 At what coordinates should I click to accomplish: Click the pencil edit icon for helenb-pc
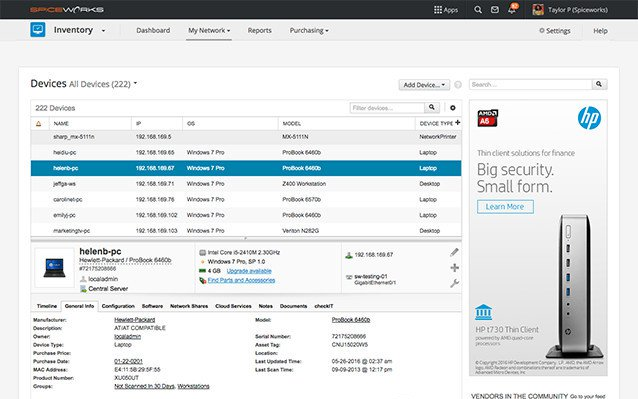point(454,253)
